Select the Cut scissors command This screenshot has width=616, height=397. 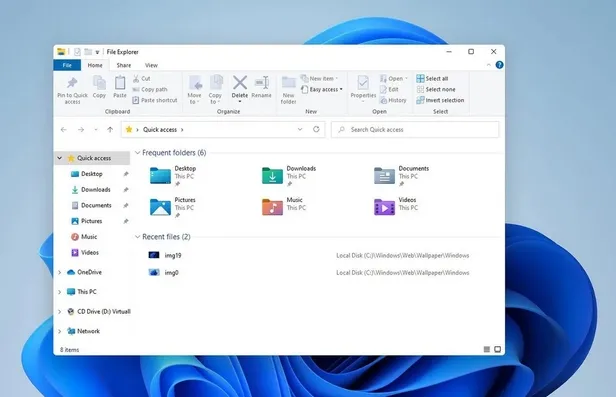[142, 79]
